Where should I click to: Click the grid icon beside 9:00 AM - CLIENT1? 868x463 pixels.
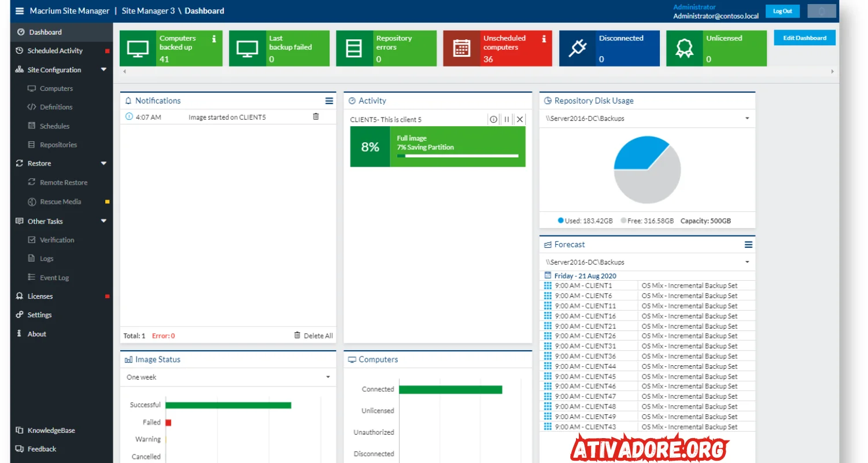pyautogui.click(x=548, y=285)
